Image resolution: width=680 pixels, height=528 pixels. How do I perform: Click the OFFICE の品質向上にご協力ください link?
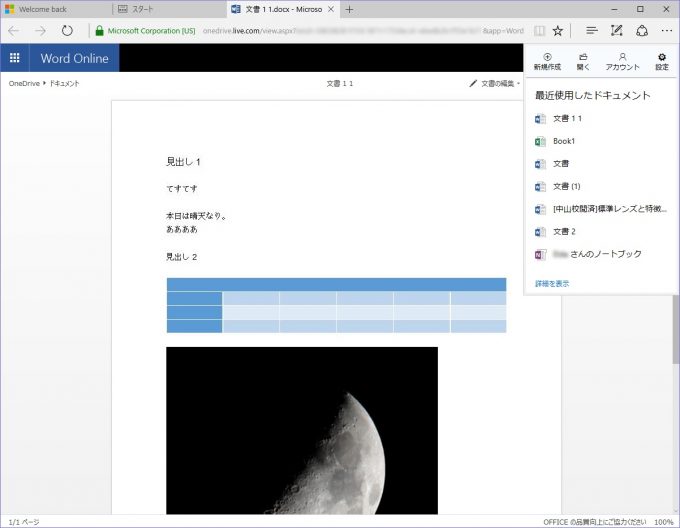coord(595,522)
